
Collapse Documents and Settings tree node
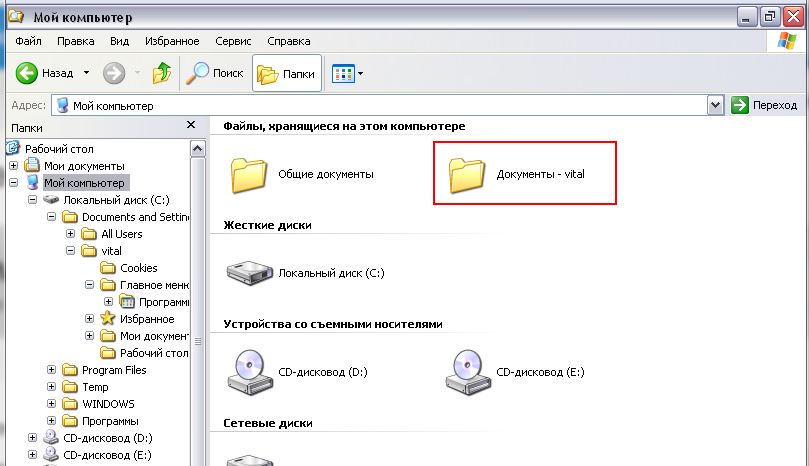tap(52, 217)
